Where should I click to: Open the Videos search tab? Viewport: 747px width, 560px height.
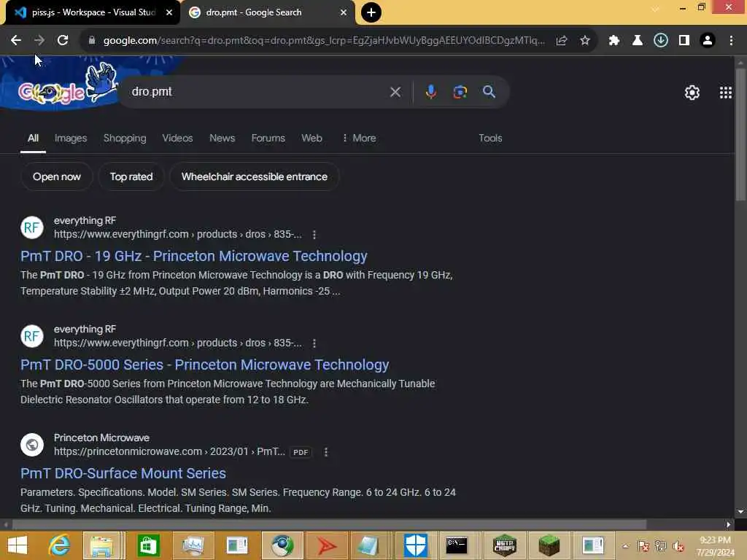177,138
